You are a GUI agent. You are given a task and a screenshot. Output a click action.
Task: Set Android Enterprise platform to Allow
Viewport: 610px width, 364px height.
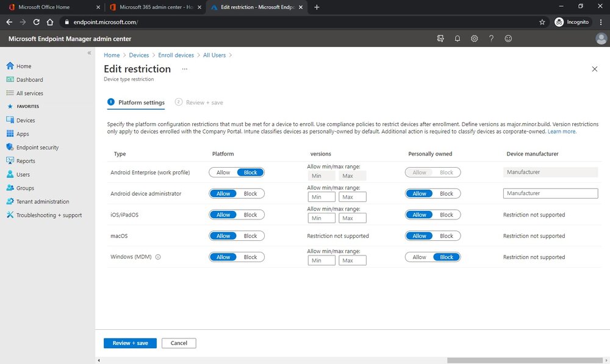pyautogui.click(x=223, y=173)
